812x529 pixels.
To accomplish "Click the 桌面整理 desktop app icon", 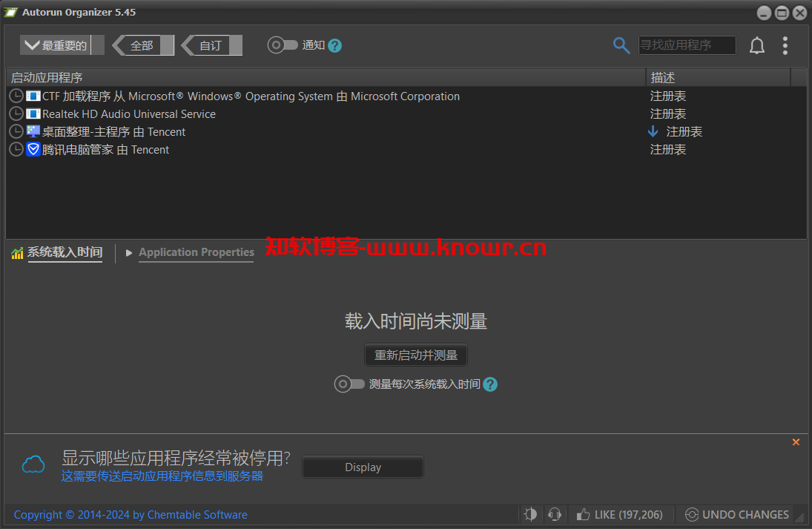I will 33,131.
